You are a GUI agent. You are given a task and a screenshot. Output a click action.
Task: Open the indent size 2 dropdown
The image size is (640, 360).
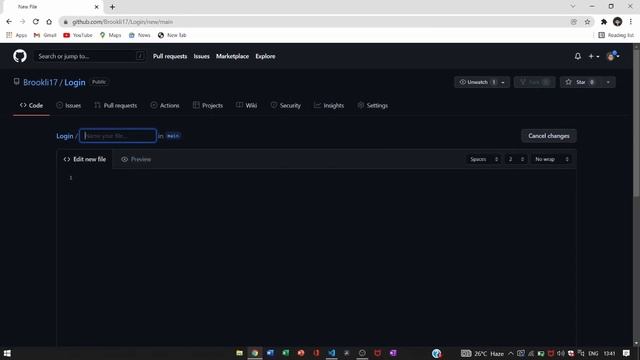tap(516, 159)
